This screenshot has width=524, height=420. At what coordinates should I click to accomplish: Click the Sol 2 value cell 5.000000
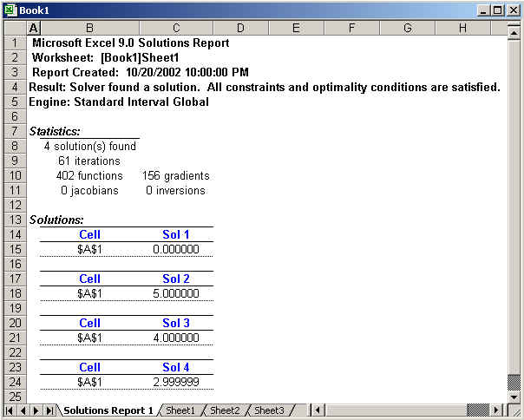pyautogui.click(x=176, y=293)
